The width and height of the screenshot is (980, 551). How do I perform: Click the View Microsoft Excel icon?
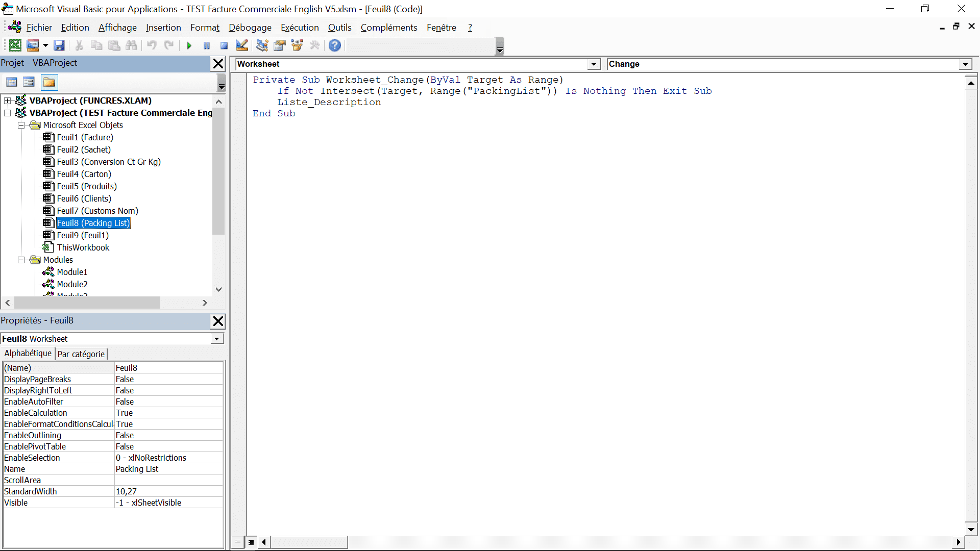tap(15, 45)
